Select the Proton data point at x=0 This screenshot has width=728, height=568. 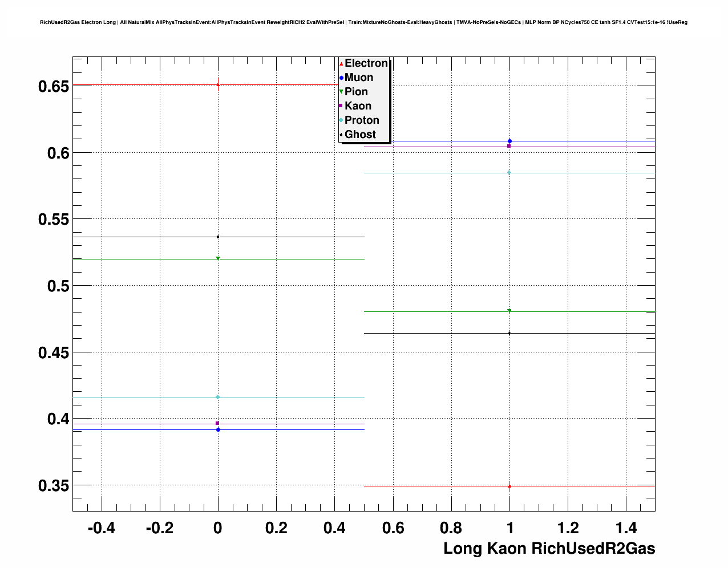(x=218, y=397)
